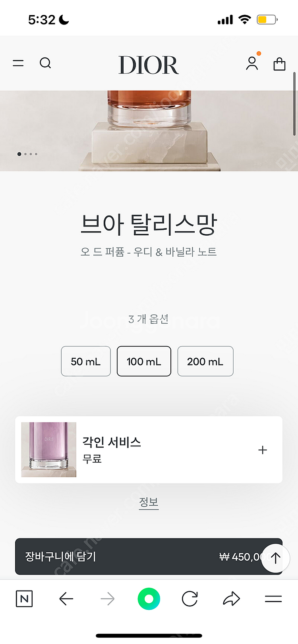298x644 pixels.
Task: Expand engraving service with plus icon
Action: click(262, 450)
